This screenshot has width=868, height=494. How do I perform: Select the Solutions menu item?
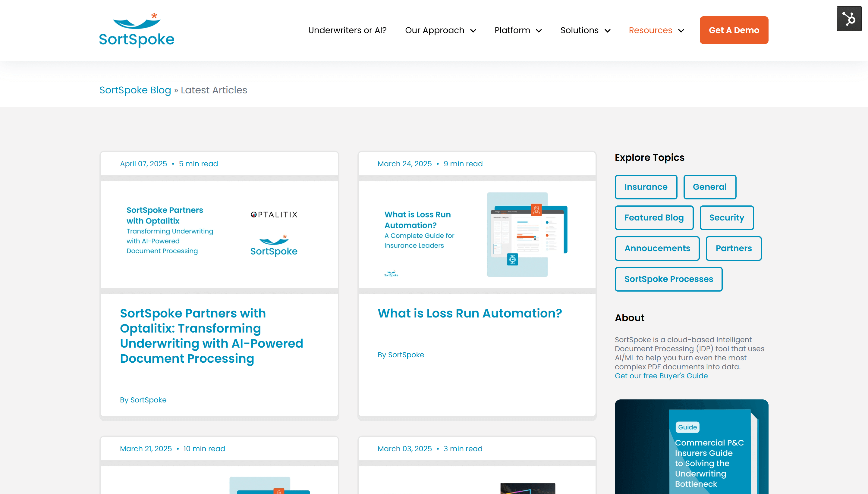(580, 30)
